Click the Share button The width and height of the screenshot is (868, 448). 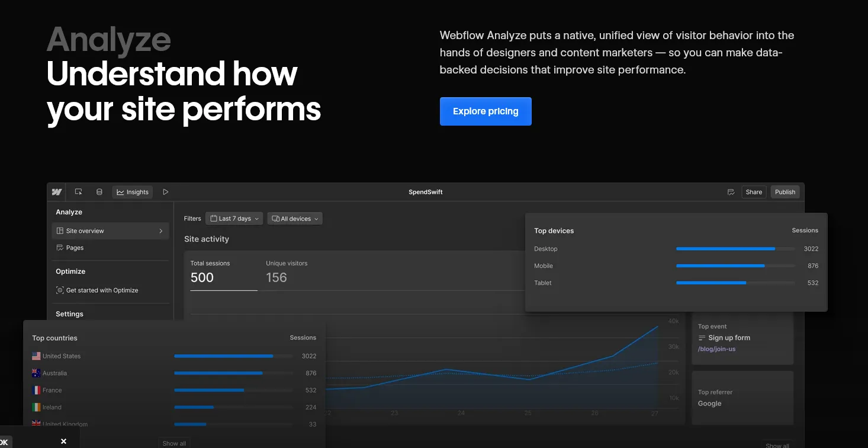pos(754,192)
